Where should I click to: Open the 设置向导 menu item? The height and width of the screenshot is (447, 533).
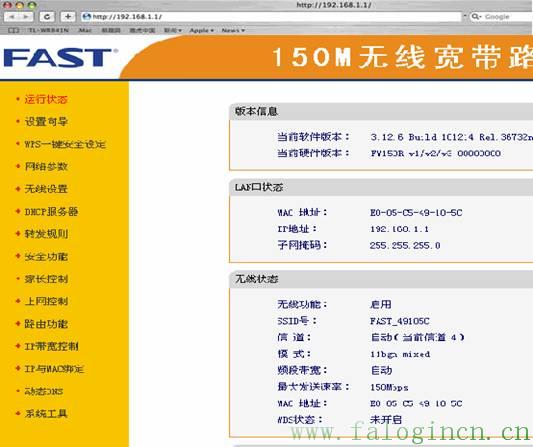[x=46, y=121]
